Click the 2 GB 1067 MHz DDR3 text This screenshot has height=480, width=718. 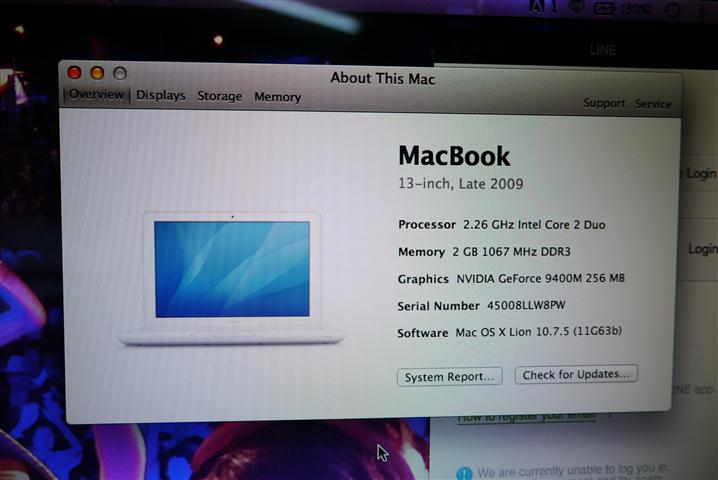pos(511,251)
